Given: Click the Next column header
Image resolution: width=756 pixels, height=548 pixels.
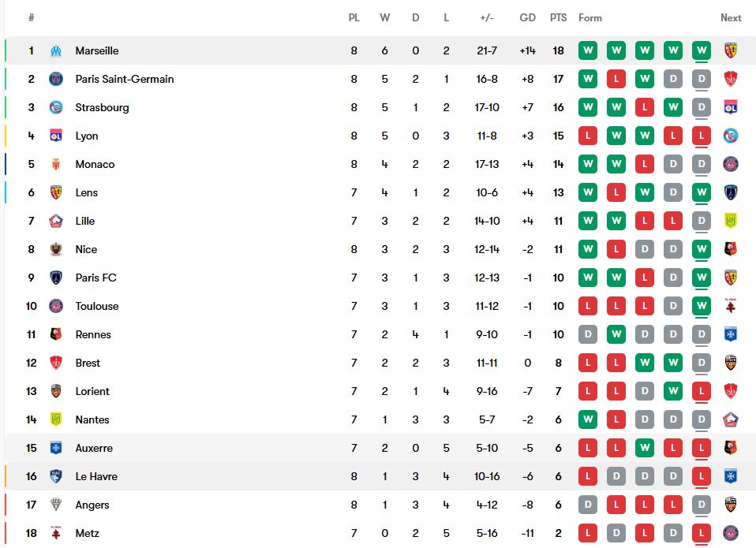Looking at the screenshot, I should (x=731, y=17).
